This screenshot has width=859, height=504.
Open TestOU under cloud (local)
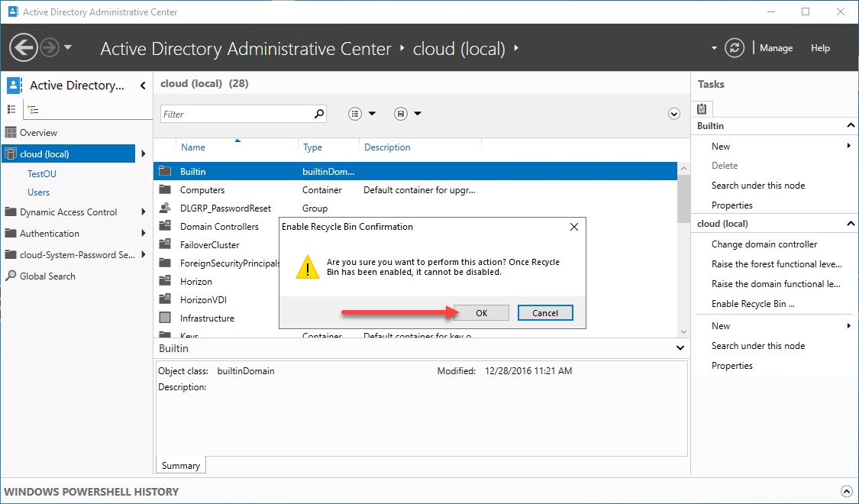[x=42, y=173]
